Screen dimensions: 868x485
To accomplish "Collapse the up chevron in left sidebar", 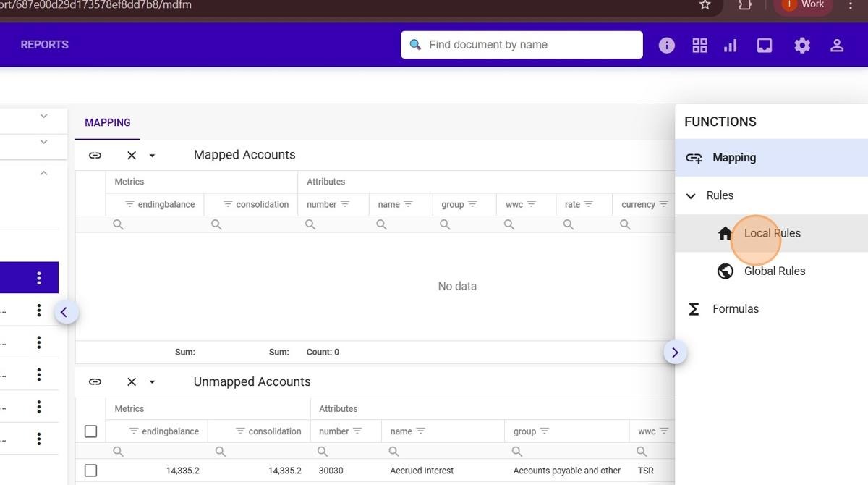I will pyautogui.click(x=43, y=173).
